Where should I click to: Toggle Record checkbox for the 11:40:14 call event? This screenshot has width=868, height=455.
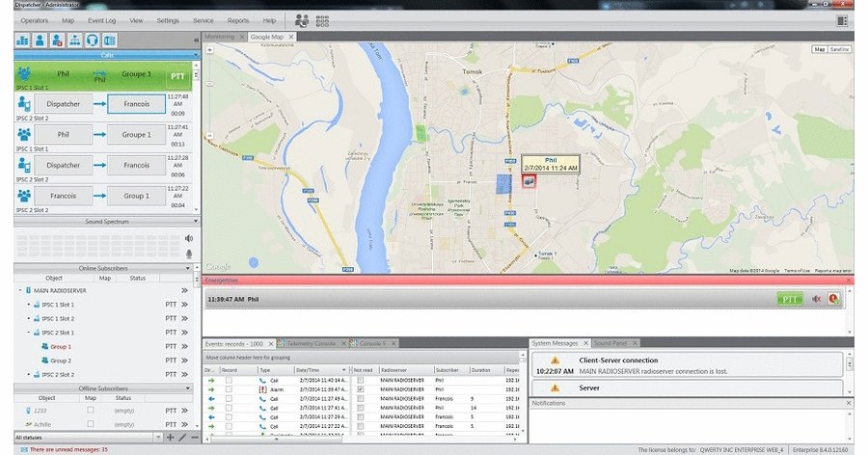coord(229,380)
